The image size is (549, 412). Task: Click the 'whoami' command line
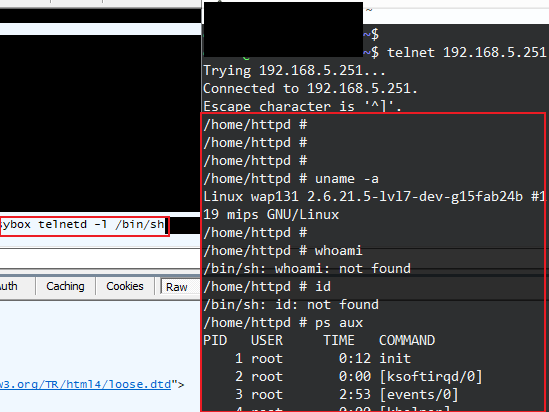pos(283,251)
